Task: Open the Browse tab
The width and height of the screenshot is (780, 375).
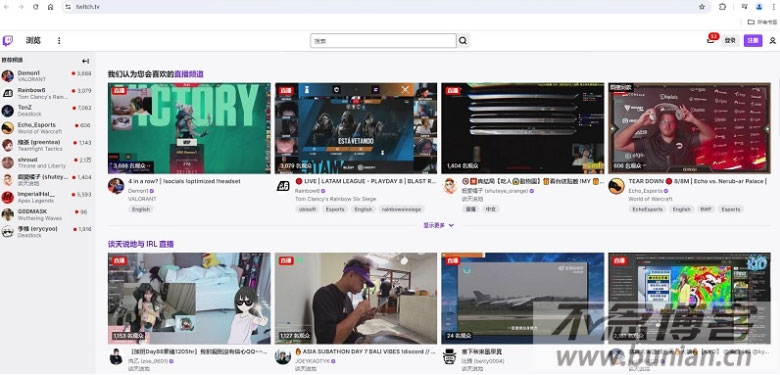Action: [x=33, y=41]
